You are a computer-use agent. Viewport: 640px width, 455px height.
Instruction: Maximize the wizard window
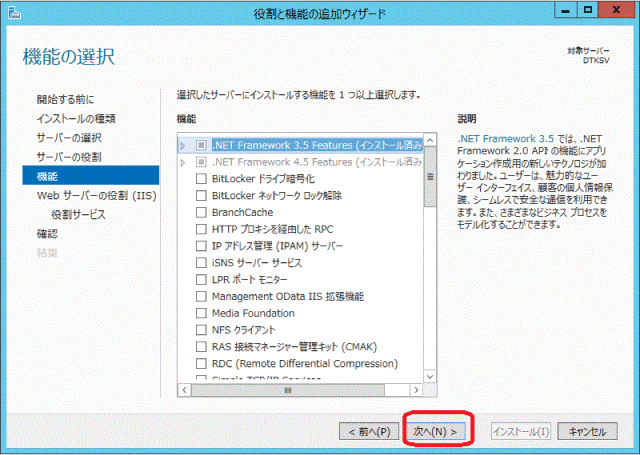588,10
